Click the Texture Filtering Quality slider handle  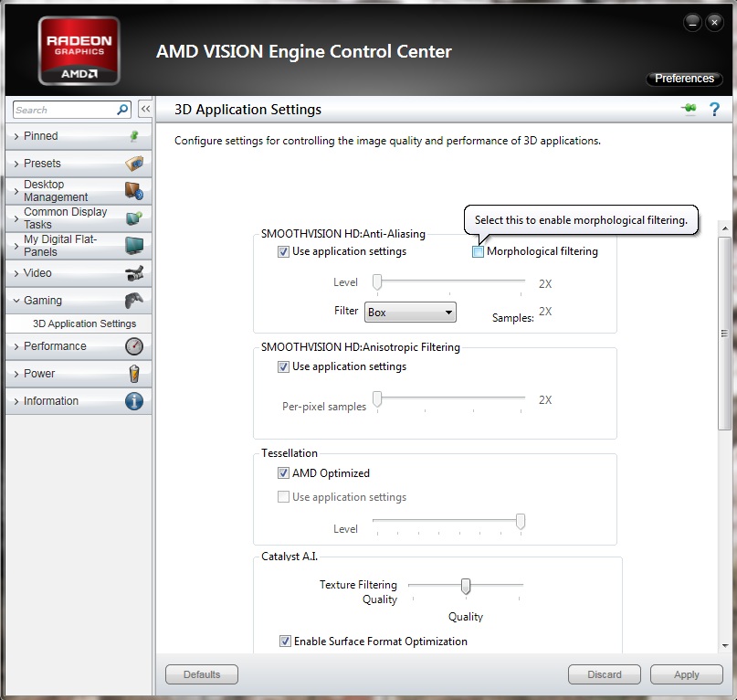click(x=466, y=586)
